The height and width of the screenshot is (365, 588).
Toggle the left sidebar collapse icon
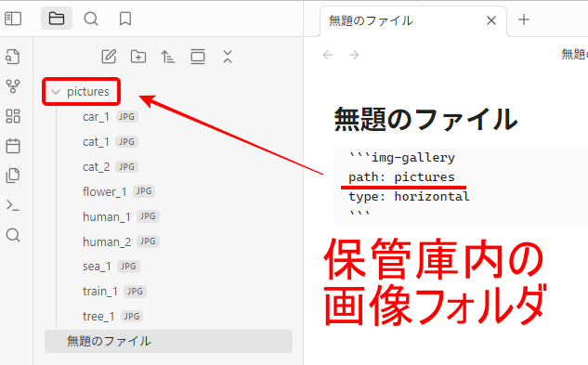[13, 19]
